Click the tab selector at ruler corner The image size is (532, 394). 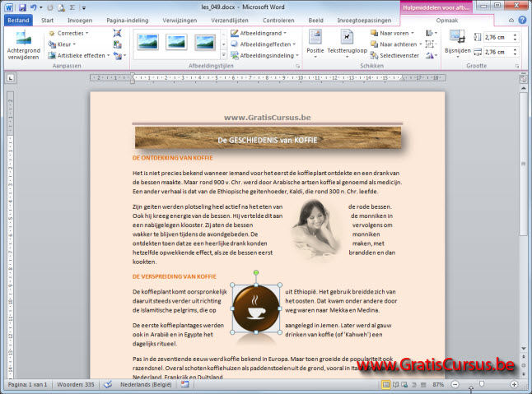(11, 78)
